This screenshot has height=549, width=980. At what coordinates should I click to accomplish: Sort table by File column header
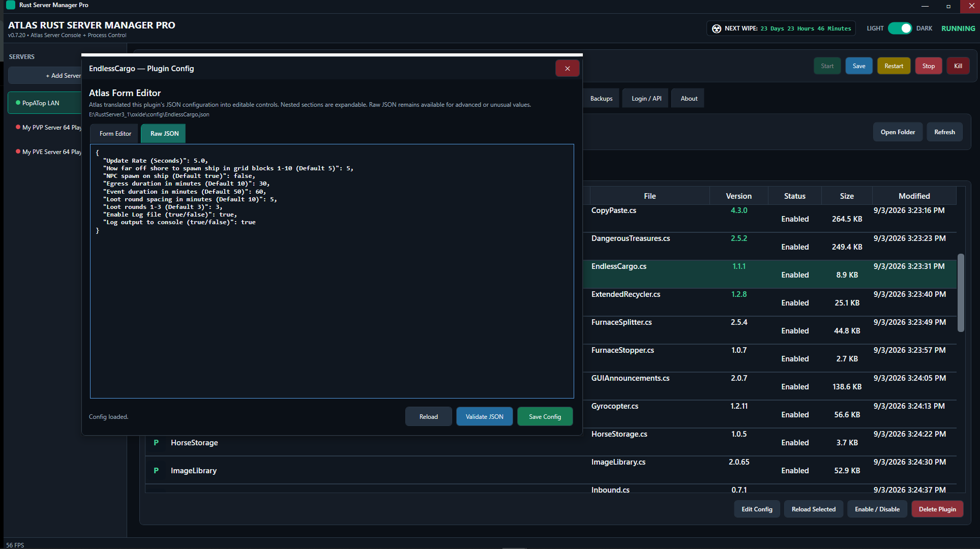point(649,196)
